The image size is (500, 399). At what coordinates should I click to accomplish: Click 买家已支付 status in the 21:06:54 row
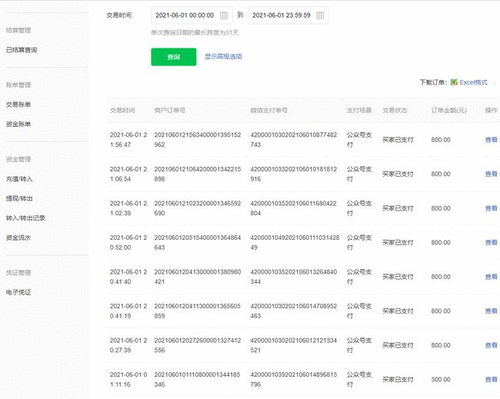[x=398, y=174]
